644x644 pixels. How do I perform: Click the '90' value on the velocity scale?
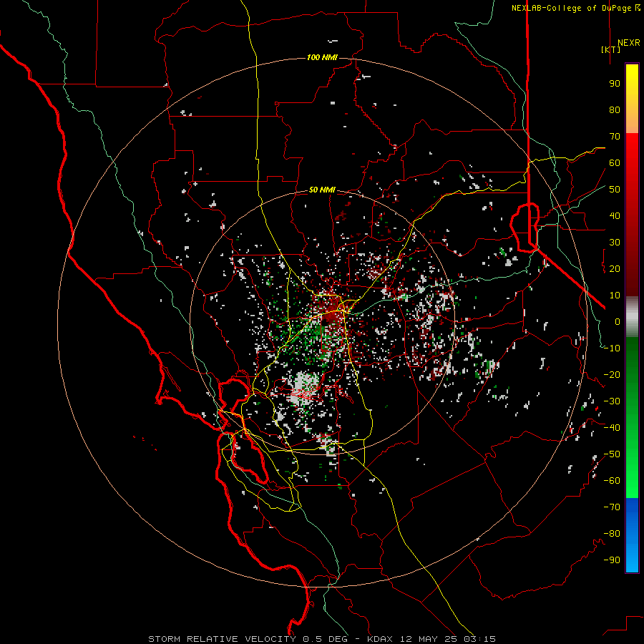[x=615, y=84]
